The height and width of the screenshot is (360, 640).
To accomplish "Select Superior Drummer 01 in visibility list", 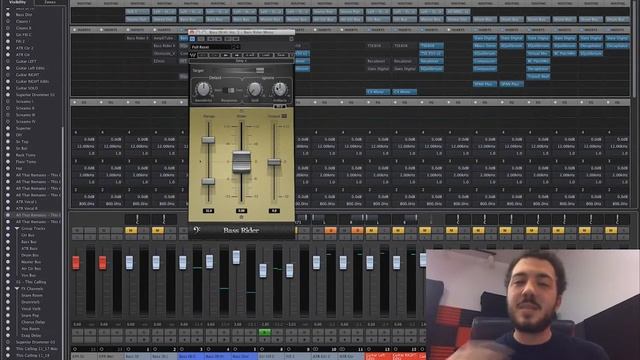I will tap(35, 95).
